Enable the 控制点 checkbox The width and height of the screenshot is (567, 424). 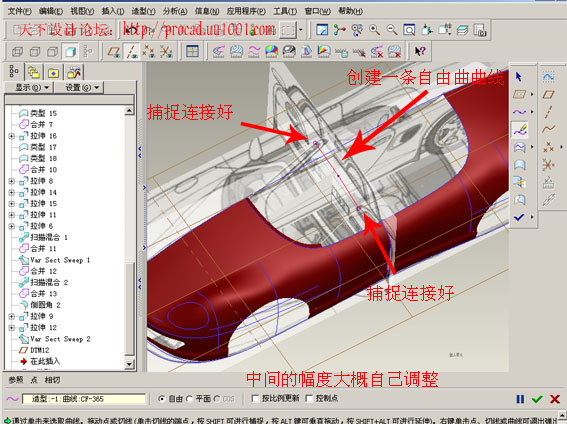309,398
